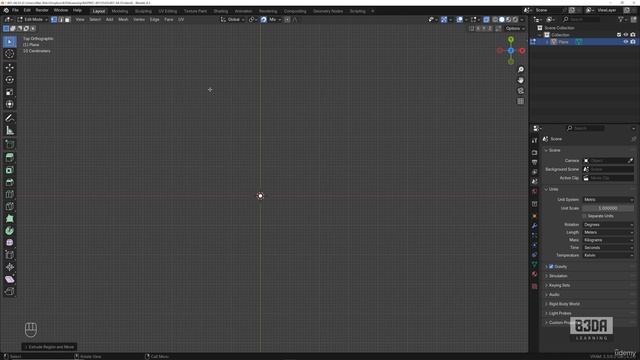Toggle the Separate Units checkbox
This screenshot has width=640, height=360.
click(584, 216)
